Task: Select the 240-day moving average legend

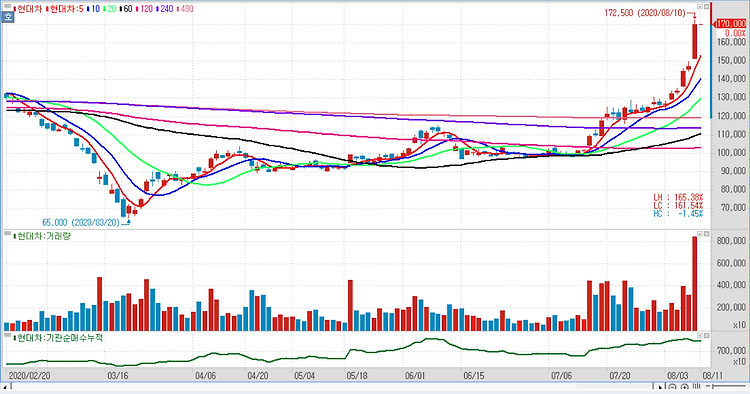Action: tap(164, 9)
